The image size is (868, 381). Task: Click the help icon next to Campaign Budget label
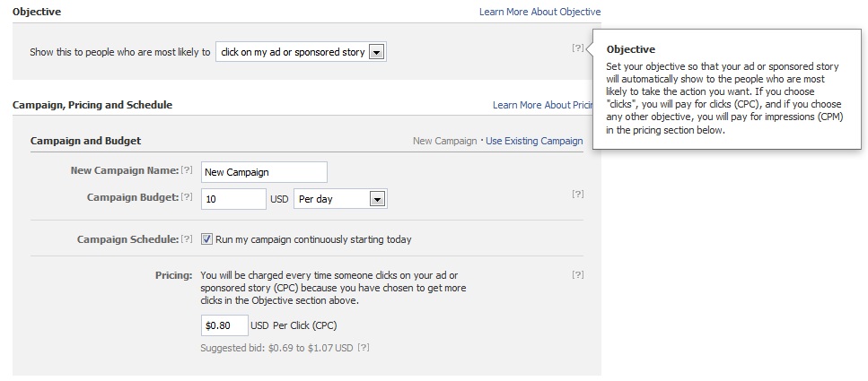(187, 196)
